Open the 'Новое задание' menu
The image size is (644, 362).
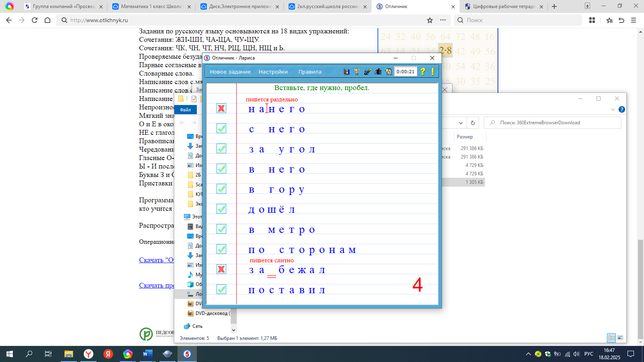(x=230, y=72)
